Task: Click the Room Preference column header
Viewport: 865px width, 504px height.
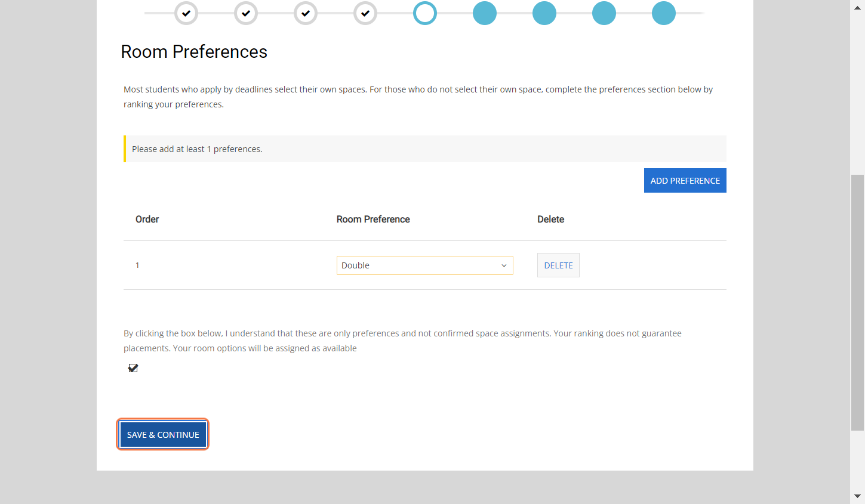Action: 373,219
